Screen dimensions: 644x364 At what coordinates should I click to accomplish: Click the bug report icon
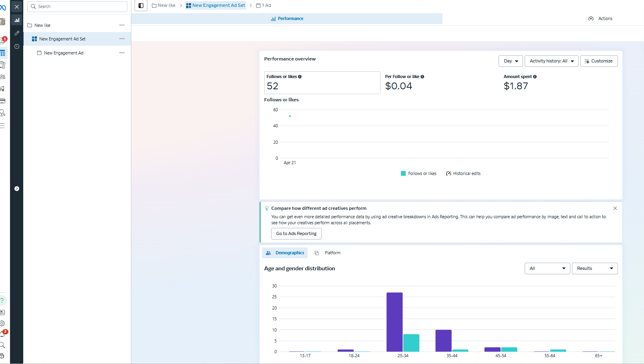(2, 356)
